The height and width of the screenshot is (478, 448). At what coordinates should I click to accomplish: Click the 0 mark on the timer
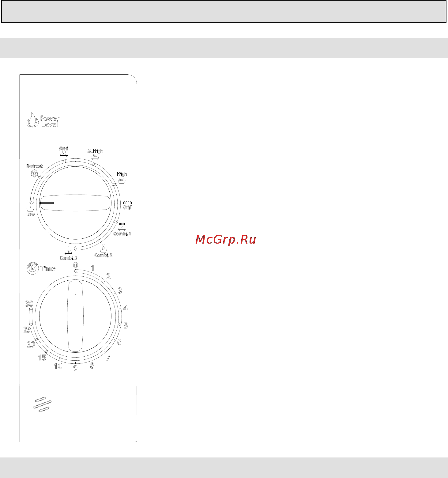(x=75, y=265)
